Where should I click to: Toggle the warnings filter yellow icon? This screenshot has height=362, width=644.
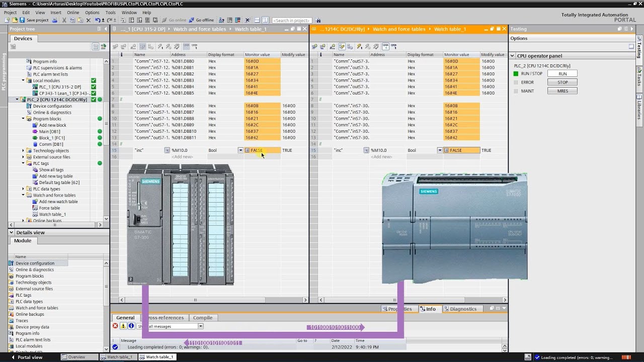pos(123,326)
